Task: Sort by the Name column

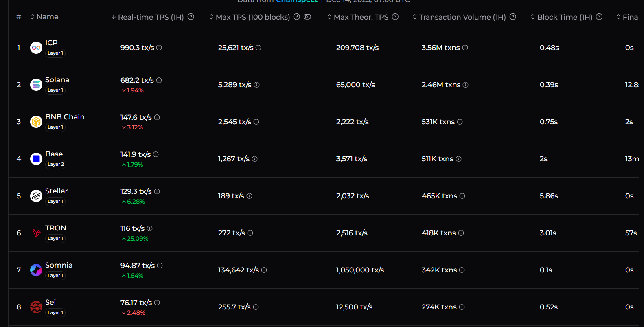Action: click(44, 17)
